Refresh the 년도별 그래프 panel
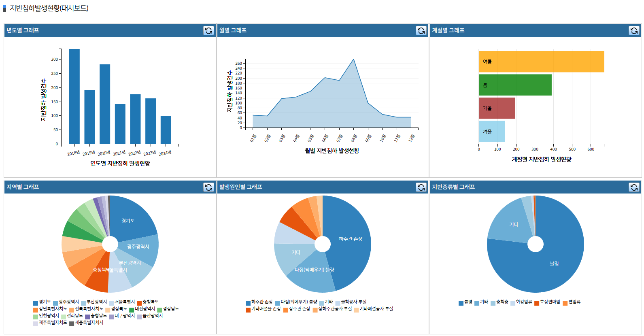Image resolution: width=644 pixels, height=336 pixels. (x=208, y=30)
